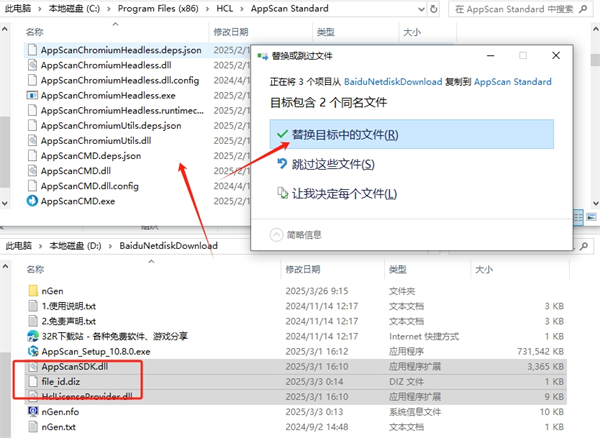Click the AppScan_Setup_10.8.0.exe installer icon
600x438 pixels.
(x=33, y=351)
